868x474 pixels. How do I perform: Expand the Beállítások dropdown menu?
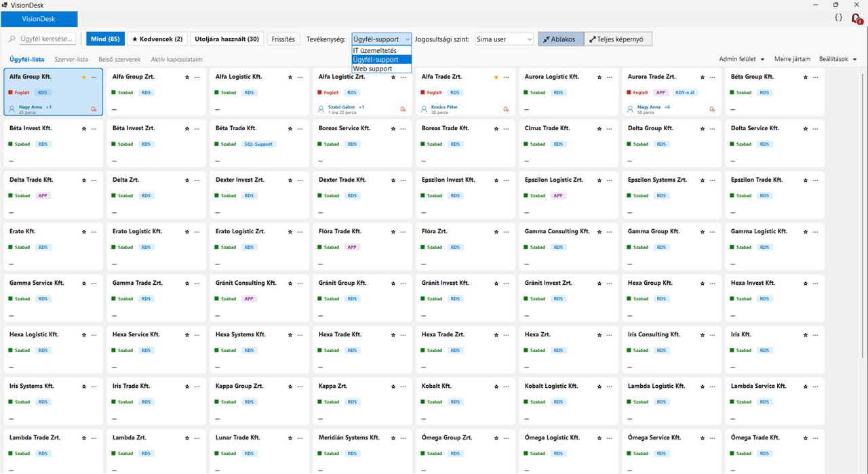tap(837, 59)
